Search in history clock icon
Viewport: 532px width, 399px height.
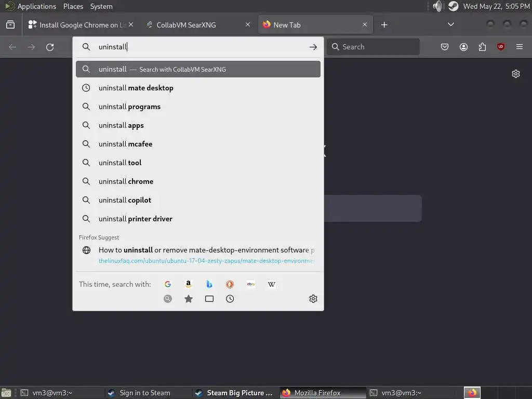pos(230,299)
